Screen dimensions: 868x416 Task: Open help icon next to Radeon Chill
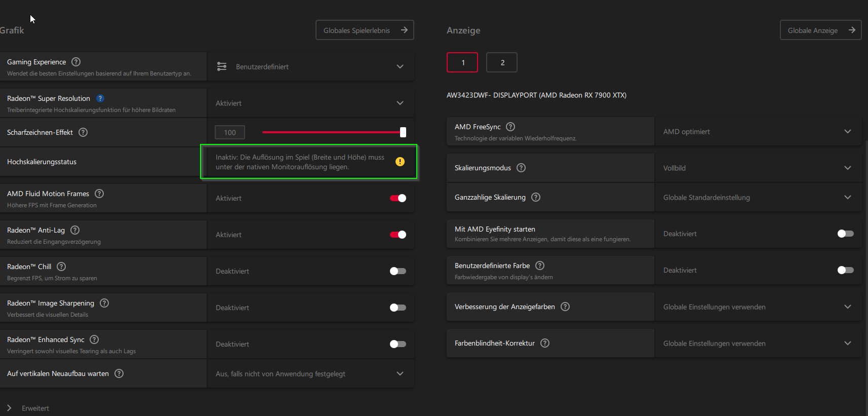click(61, 267)
